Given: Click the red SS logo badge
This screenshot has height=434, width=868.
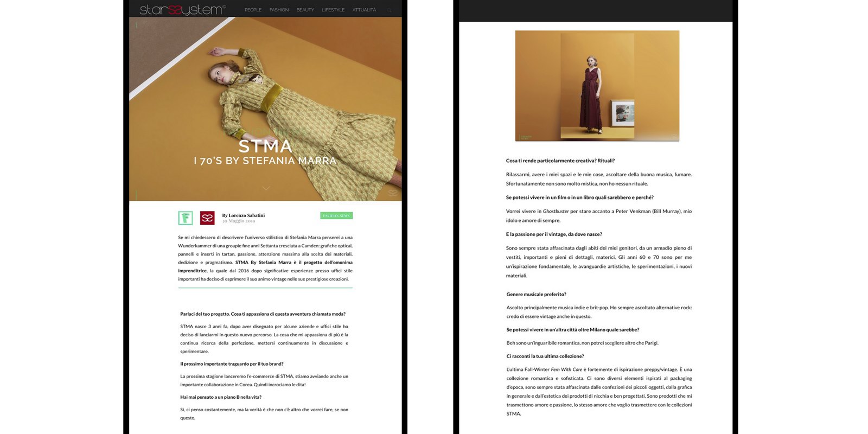Looking at the screenshot, I should [x=207, y=218].
